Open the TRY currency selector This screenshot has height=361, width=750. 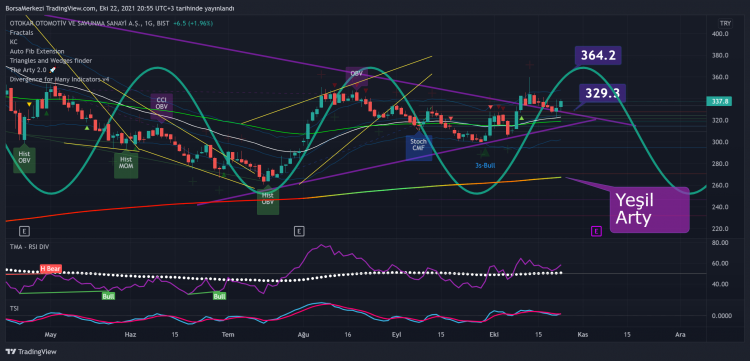[x=725, y=23]
